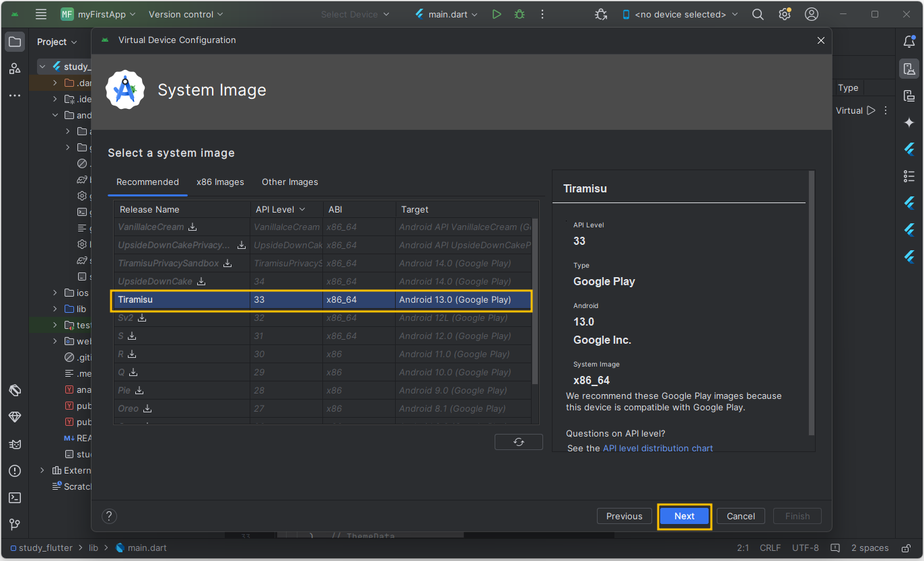Open the no device selected dropdown
The image size is (924, 561).
[x=679, y=14]
